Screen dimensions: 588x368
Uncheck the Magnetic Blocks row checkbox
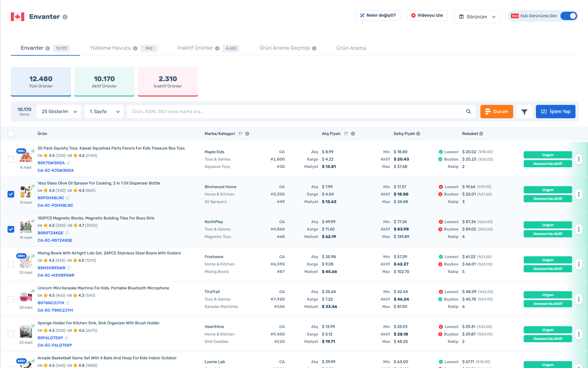[x=11, y=229]
